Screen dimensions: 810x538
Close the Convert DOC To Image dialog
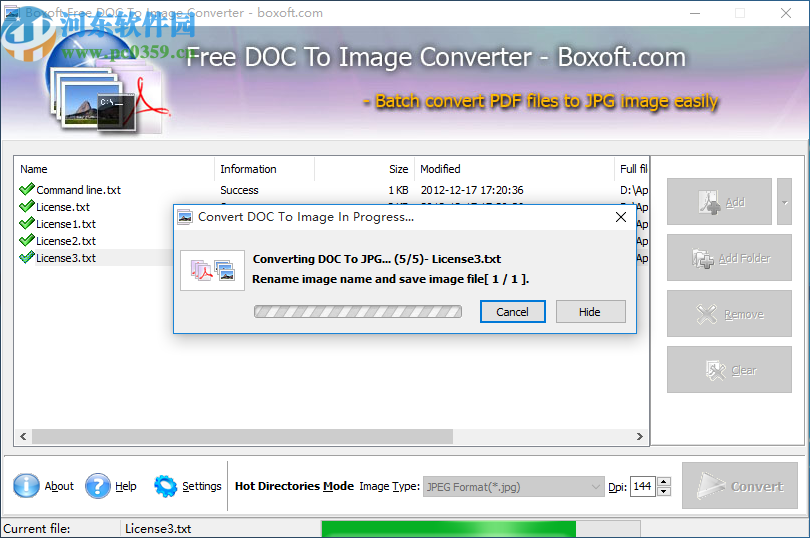coord(621,217)
